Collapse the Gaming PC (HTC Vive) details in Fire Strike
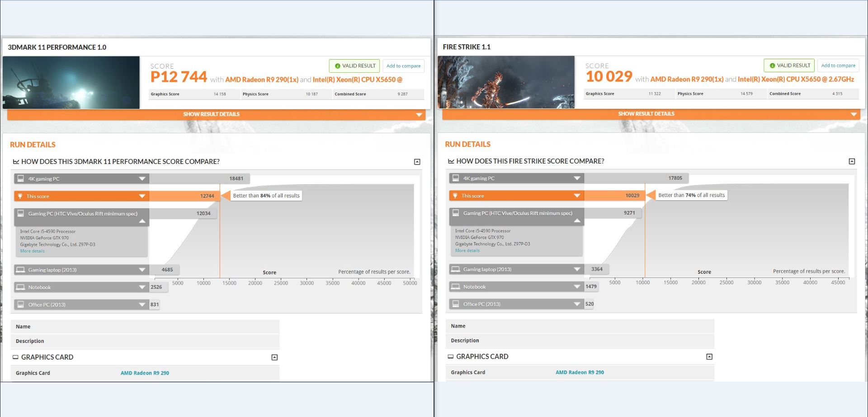 (577, 220)
